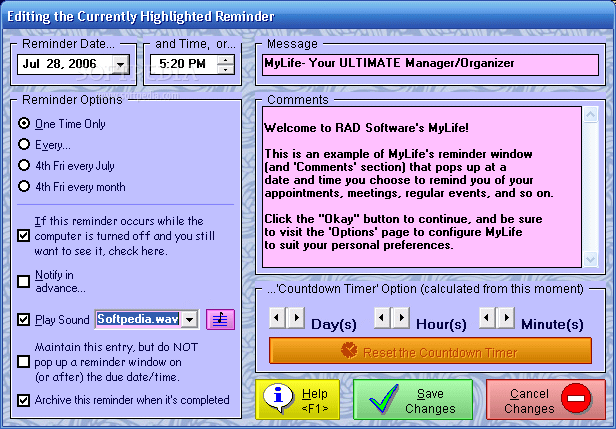This screenshot has height=429, width=616.
Task: Open the Softpedia.wav sound dropdown
Action: (190, 319)
